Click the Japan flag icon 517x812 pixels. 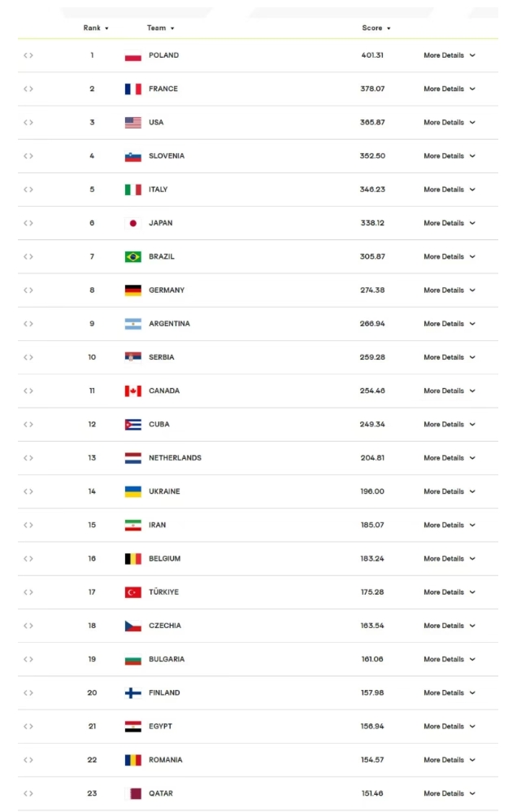(x=133, y=223)
